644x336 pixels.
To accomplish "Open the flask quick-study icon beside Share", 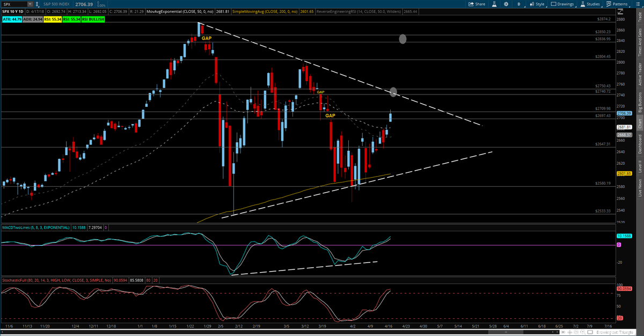I will [x=494, y=4].
